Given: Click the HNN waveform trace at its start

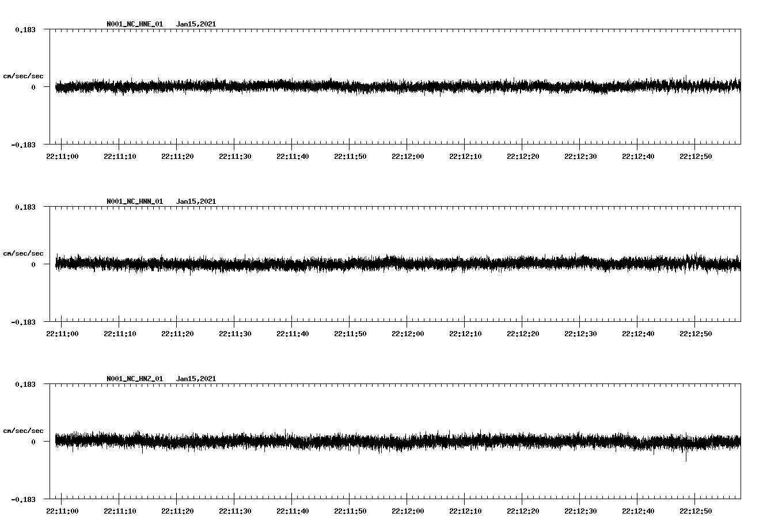Looking at the screenshot, I should click(x=58, y=263).
